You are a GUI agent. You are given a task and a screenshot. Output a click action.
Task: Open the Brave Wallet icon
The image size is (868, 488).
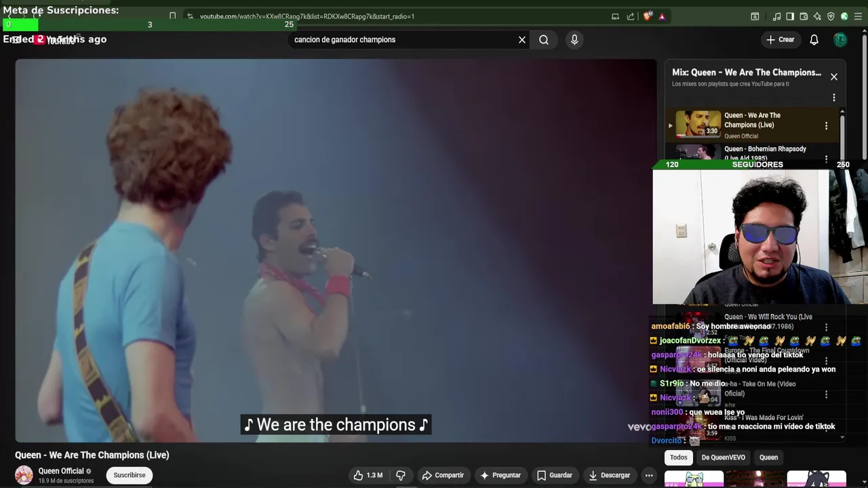click(804, 16)
